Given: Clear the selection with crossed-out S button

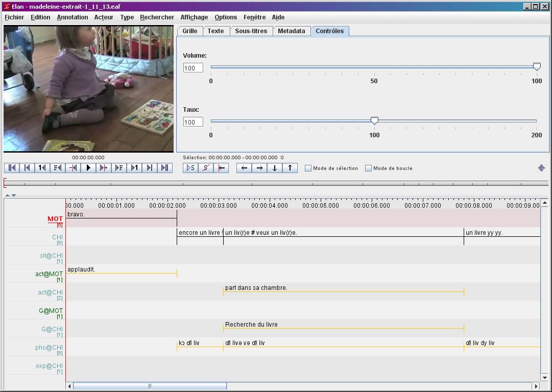Looking at the screenshot, I should [x=206, y=168].
